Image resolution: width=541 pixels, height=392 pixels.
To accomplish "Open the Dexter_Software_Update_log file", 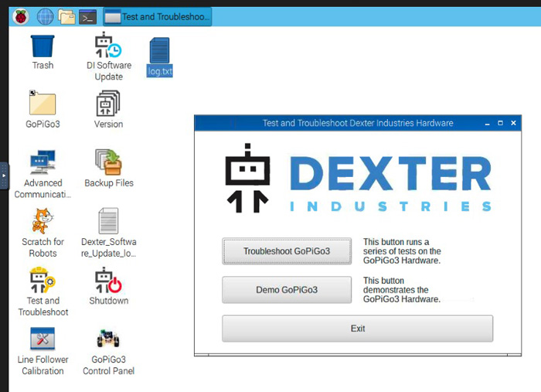I will pyautogui.click(x=108, y=222).
